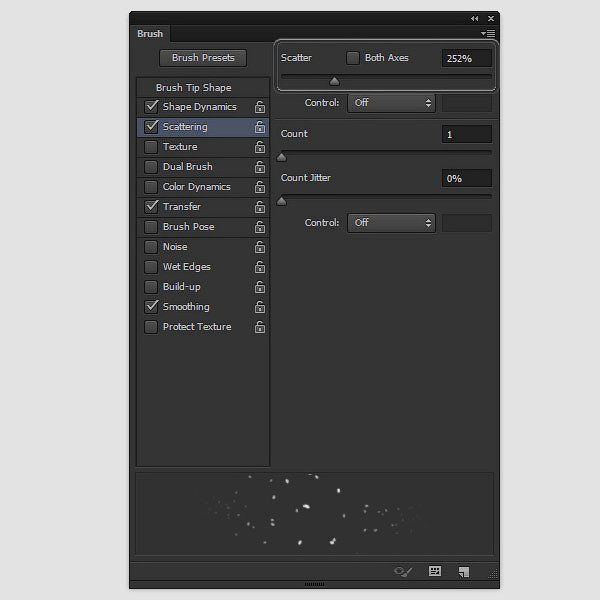The image size is (600, 600).
Task: Click the Count slider handle
Action: [x=281, y=157]
